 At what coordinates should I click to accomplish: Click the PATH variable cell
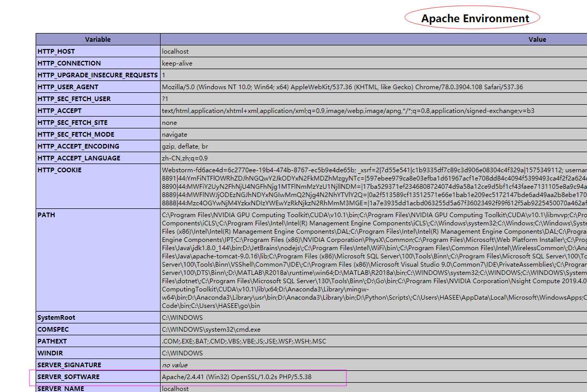tap(98, 260)
